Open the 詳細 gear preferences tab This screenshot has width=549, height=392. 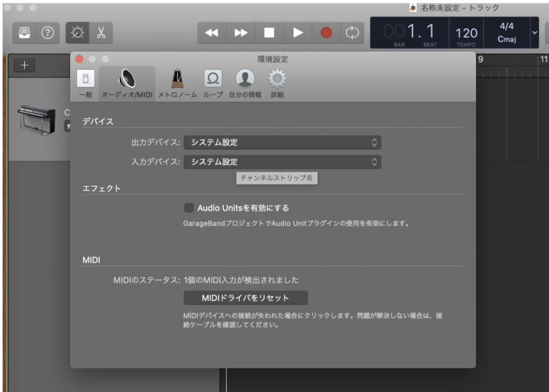click(277, 84)
